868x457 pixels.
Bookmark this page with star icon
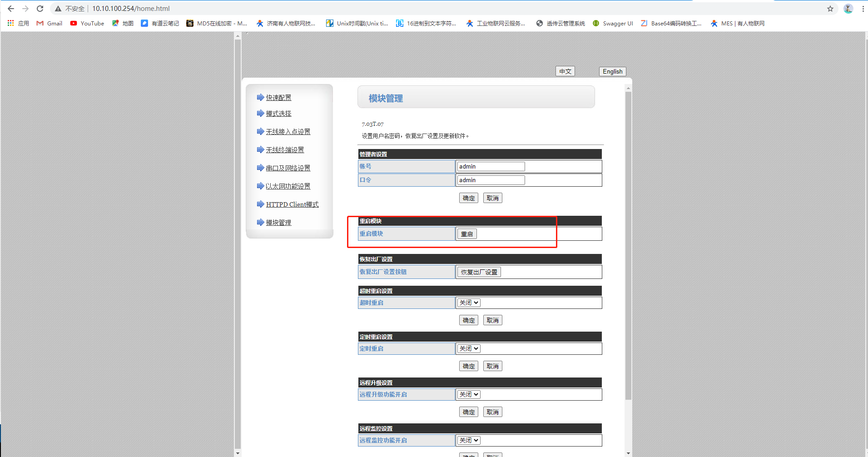point(830,9)
